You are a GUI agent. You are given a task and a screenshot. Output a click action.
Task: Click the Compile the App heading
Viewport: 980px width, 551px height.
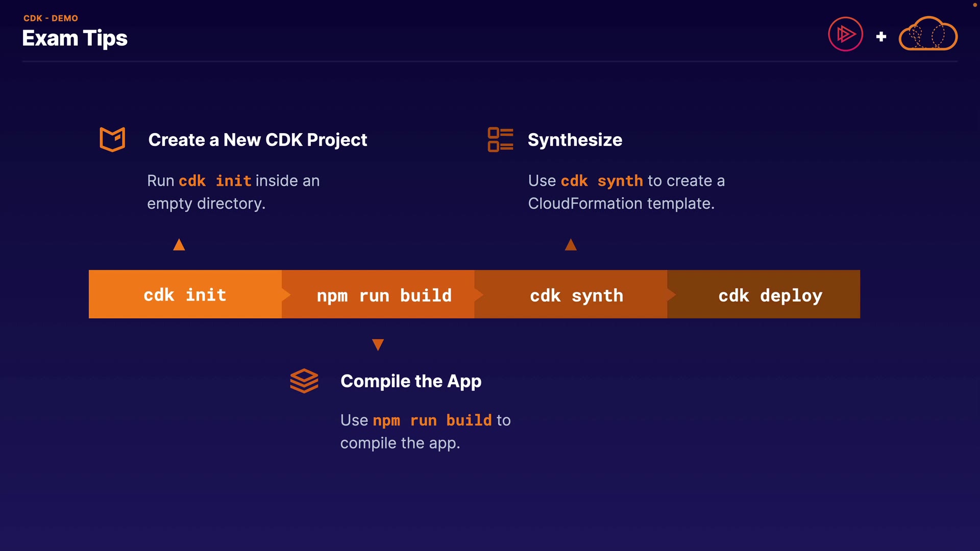411,381
